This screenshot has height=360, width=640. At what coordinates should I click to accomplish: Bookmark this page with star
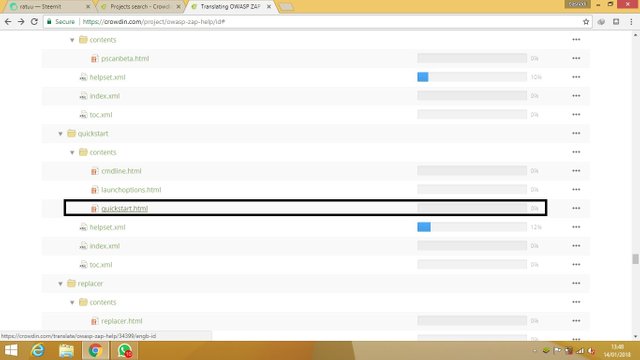coord(586,22)
